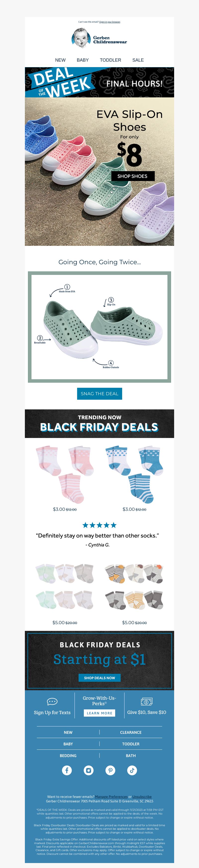Open the TODDLER top navigation item
The image size is (199, 868).
pyautogui.click(x=110, y=60)
